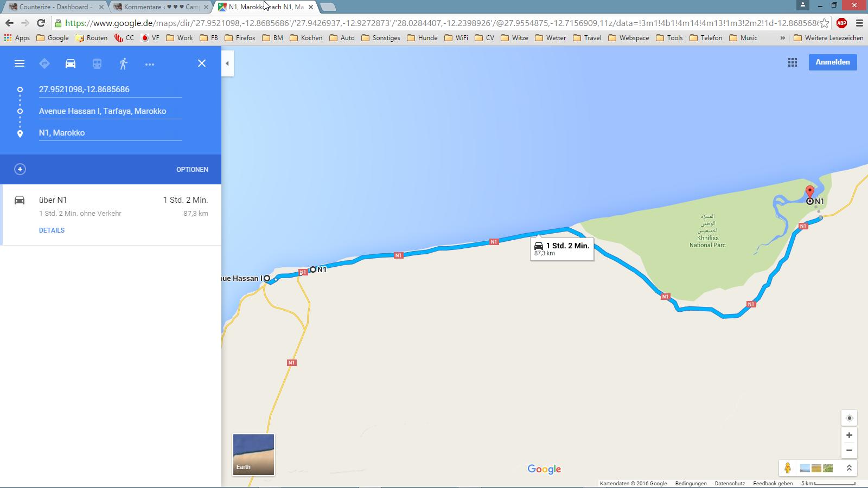Click the Bedingungen link in the footer

coord(691,484)
